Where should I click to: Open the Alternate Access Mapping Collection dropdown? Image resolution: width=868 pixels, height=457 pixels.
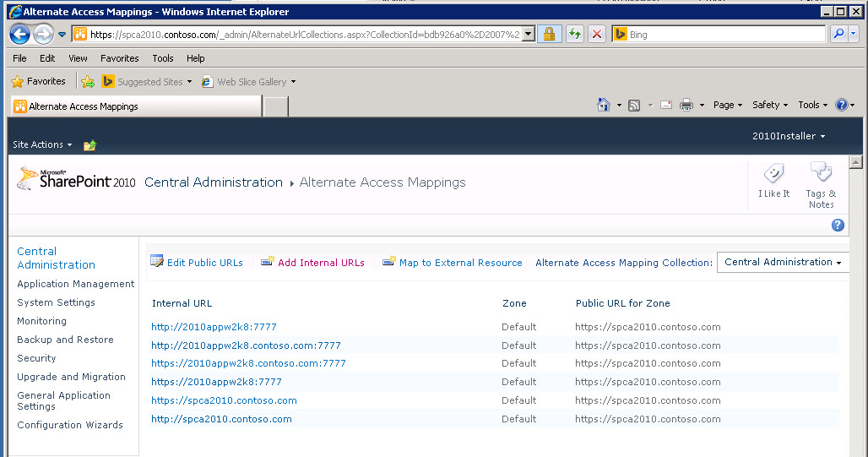783,262
